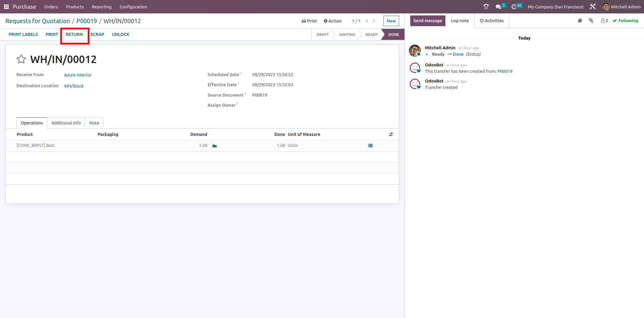Click the attachment paperclip icon
The height and width of the screenshot is (318, 644).
tap(591, 21)
